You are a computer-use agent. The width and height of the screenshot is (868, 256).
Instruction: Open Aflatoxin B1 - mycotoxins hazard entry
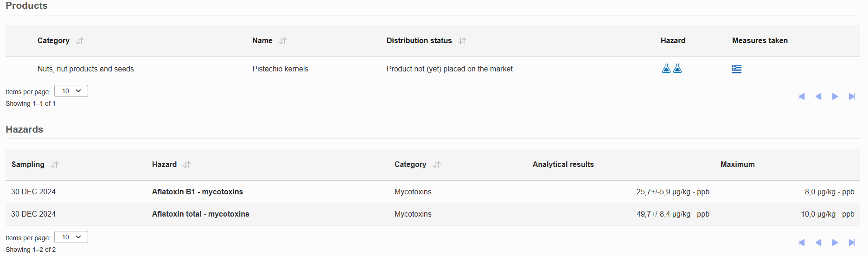[198, 192]
